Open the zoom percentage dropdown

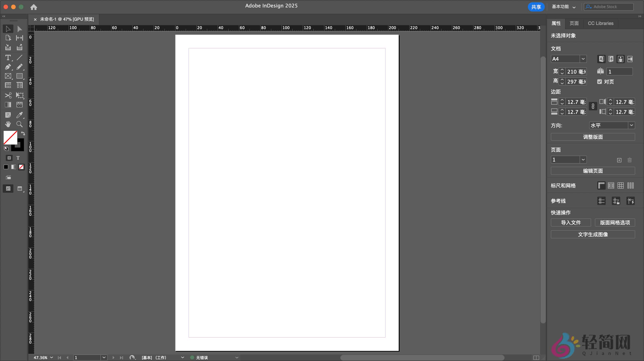[52, 358]
